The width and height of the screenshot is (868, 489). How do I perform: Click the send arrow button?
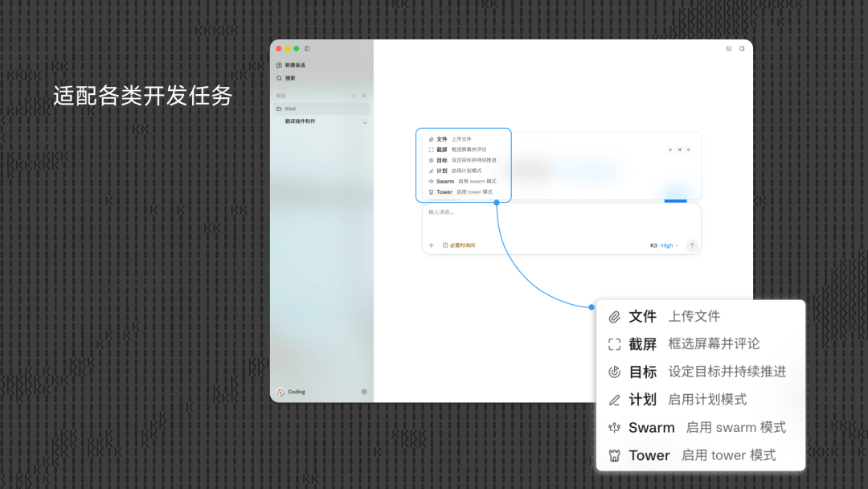pyautogui.click(x=692, y=245)
